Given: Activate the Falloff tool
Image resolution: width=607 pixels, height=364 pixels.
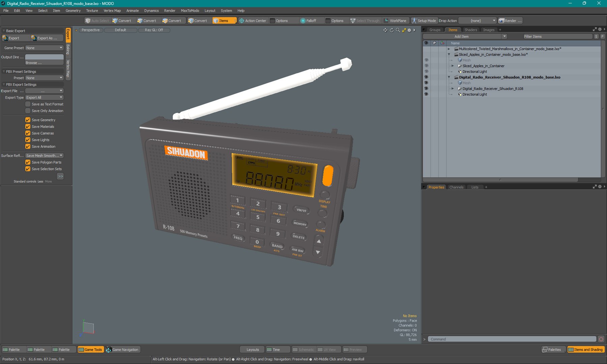Looking at the screenshot, I should click(308, 21).
